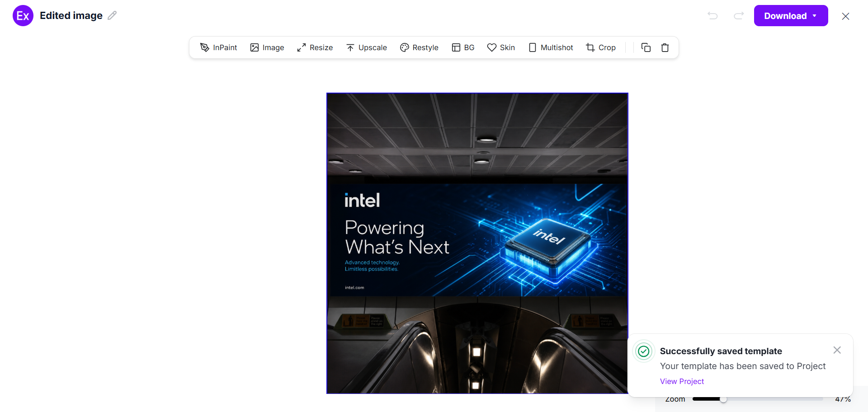Follow the View Project link
868x412 pixels.
click(682, 381)
